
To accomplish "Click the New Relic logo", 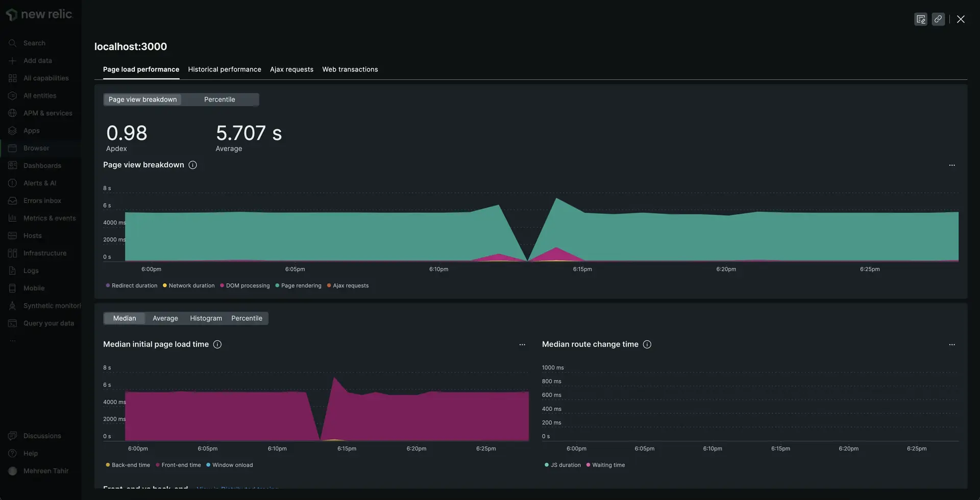I will coord(39,14).
